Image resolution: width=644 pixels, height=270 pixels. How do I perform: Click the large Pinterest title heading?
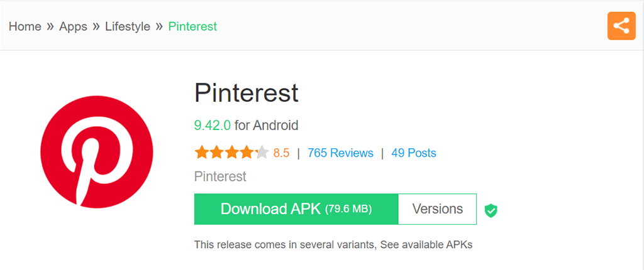(x=246, y=93)
